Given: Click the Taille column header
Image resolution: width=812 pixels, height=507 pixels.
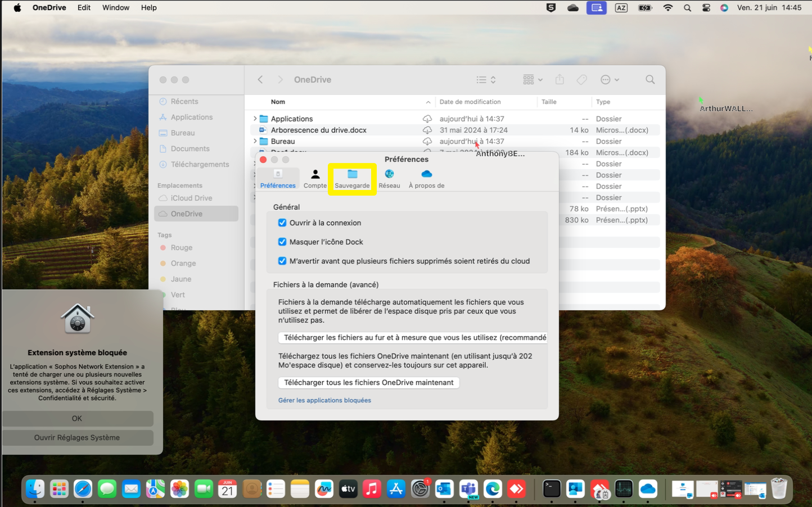Looking at the screenshot, I should tap(549, 102).
